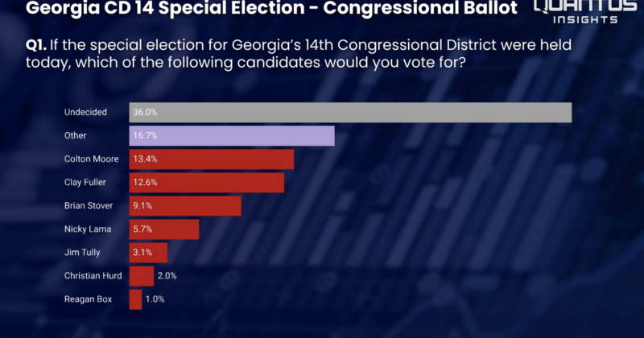The width and height of the screenshot is (644, 338).
Task: Click the Q1 question text
Action: (x=296, y=55)
